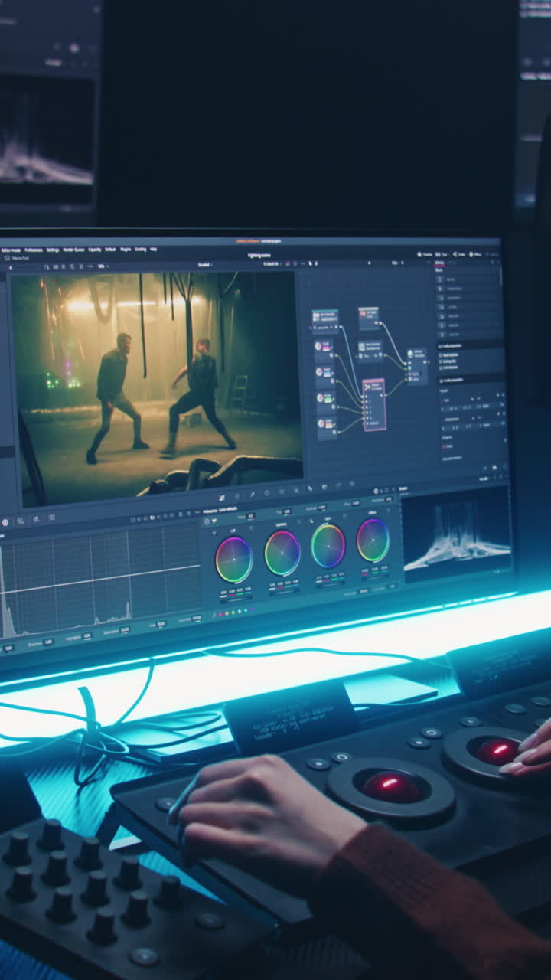Open the Graded dropdown above viewer
The image size is (551, 980).
(x=204, y=264)
